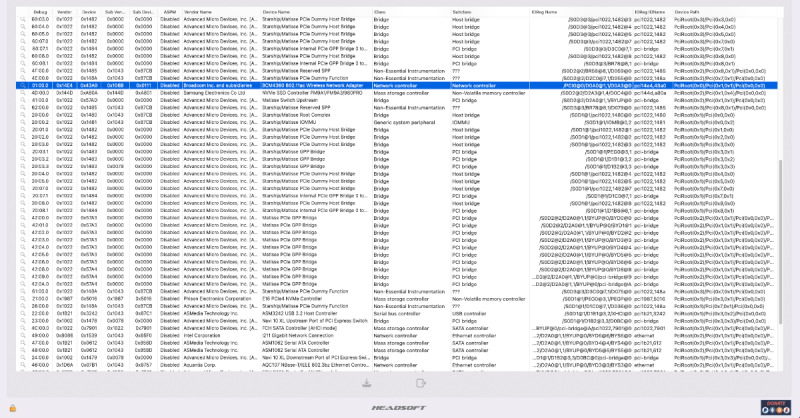Select 'AQC107 NBase-T/IEEE 802.3bz Ethernet' cell
800x418 pixels.
[x=315, y=365]
